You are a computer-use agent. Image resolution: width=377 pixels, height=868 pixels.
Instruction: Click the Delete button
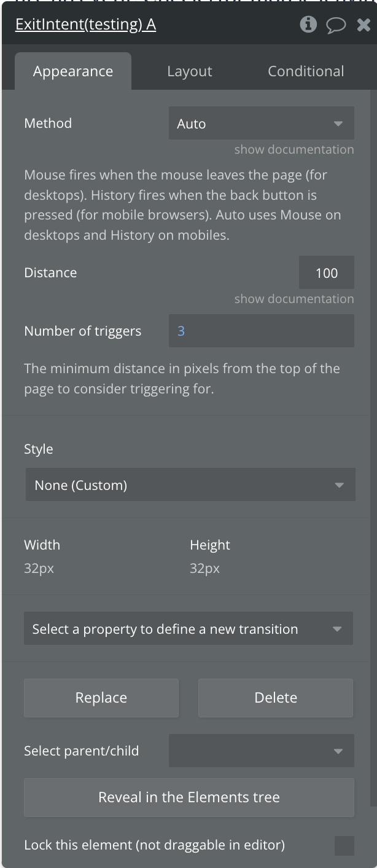coord(276,698)
